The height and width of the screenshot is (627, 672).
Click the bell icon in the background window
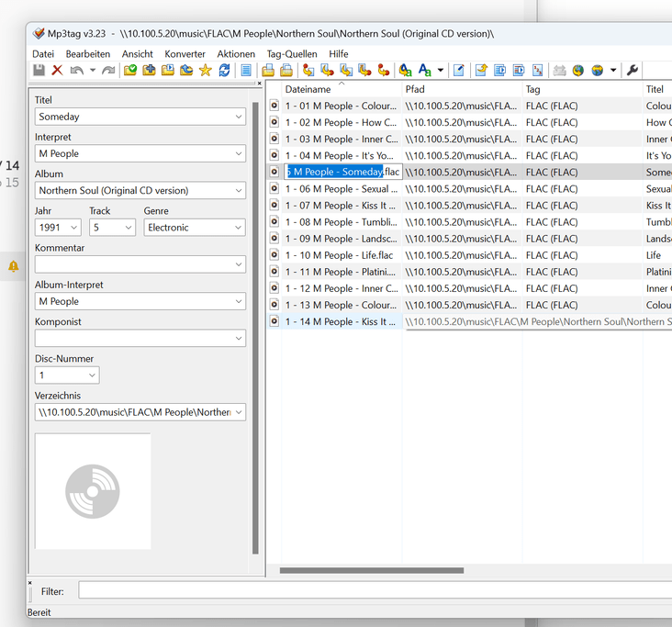pos(14,266)
